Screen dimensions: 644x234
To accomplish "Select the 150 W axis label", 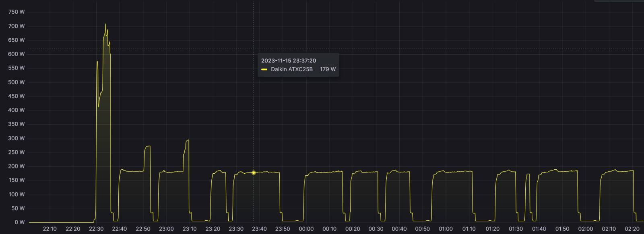I will tap(17, 180).
